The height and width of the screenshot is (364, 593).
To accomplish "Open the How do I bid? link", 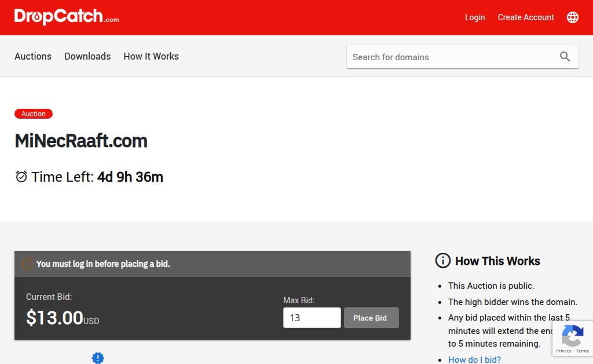I will [x=474, y=359].
